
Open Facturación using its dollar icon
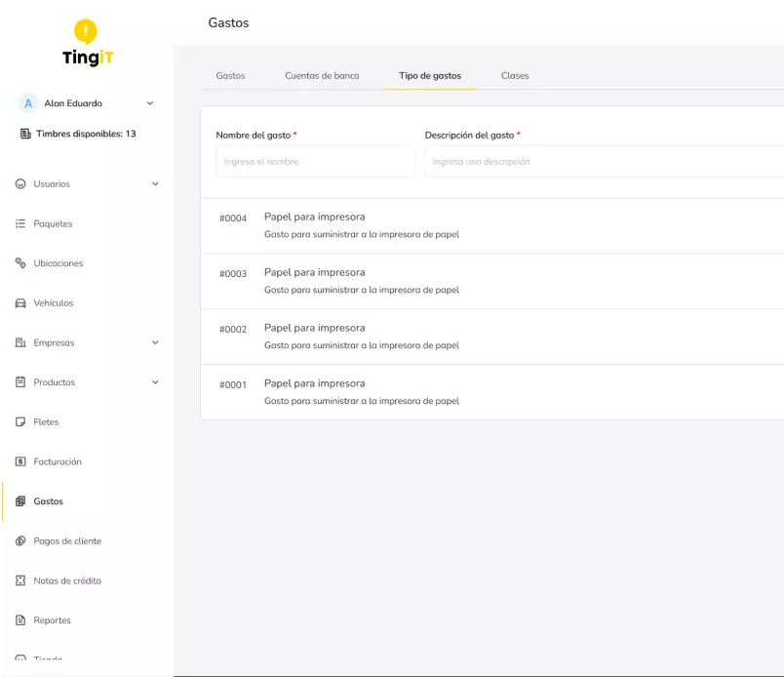(x=20, y=462)
